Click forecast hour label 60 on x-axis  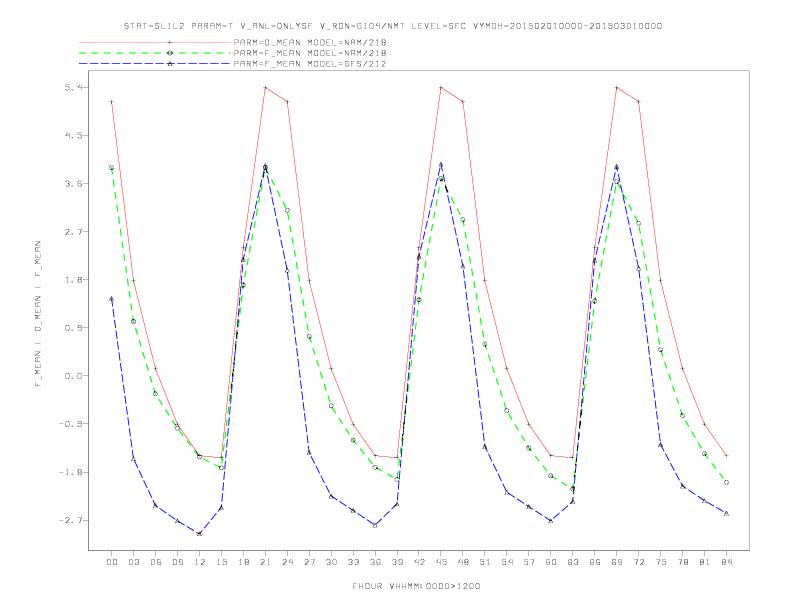coord(551,562)
